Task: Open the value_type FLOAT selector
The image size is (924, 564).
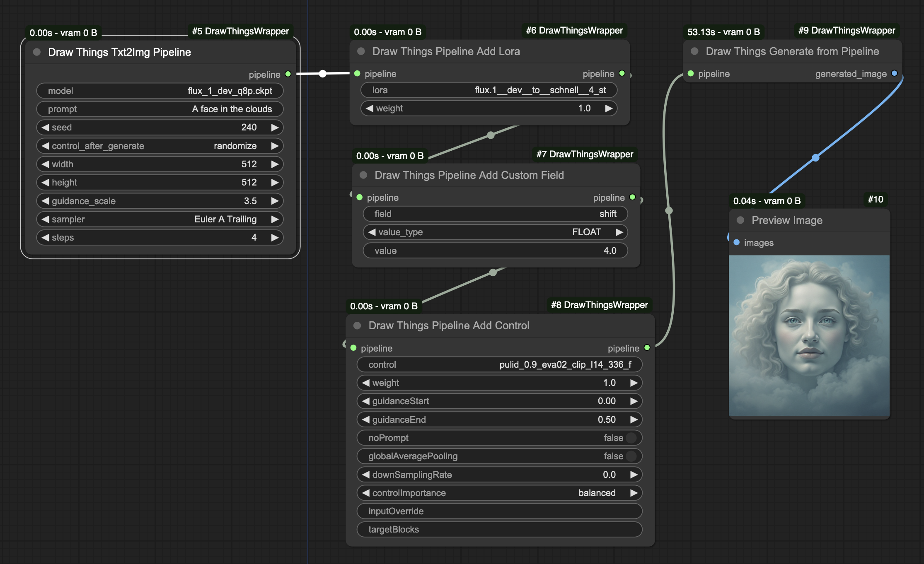Action: (586, 232)
